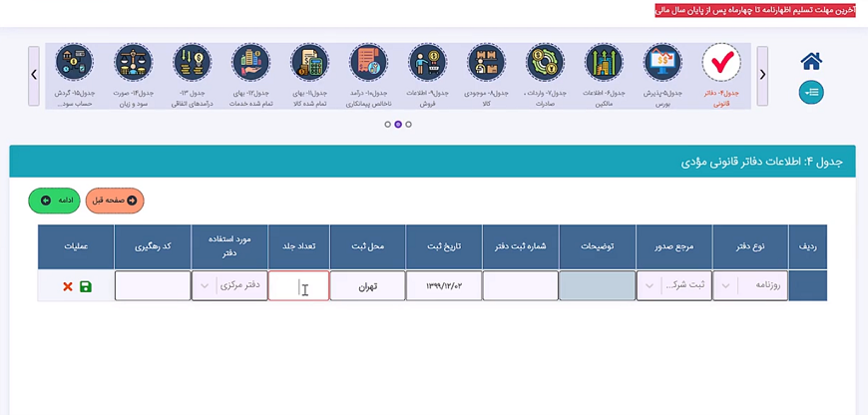
Task: Click the جدول۹ اطلاعات فروش label
Action: (x=428, y=99)
